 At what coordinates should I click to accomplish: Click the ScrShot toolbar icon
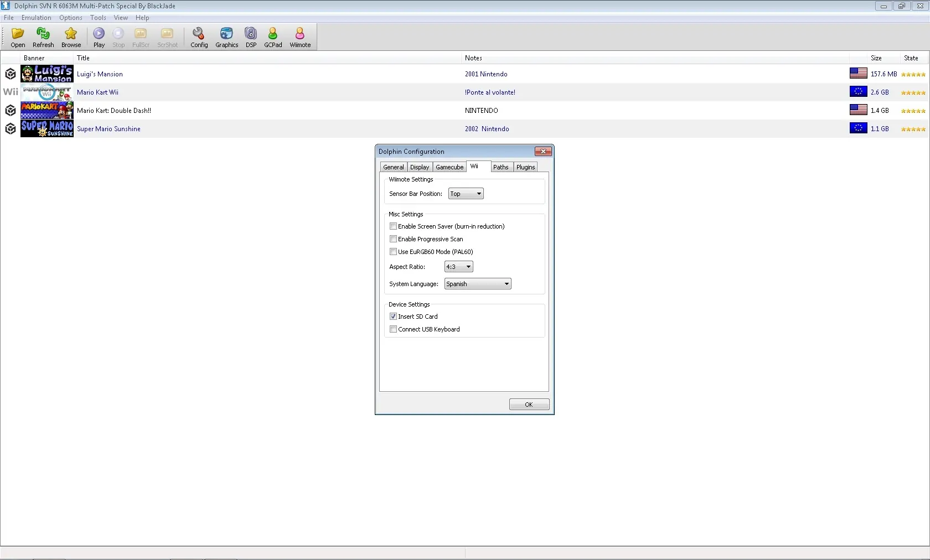point(167,38)
